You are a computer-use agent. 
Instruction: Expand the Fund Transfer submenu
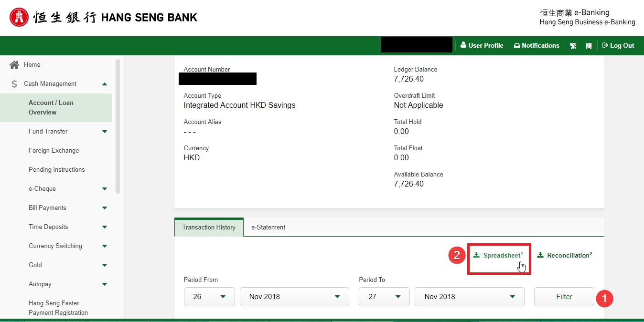click(105, 132)
